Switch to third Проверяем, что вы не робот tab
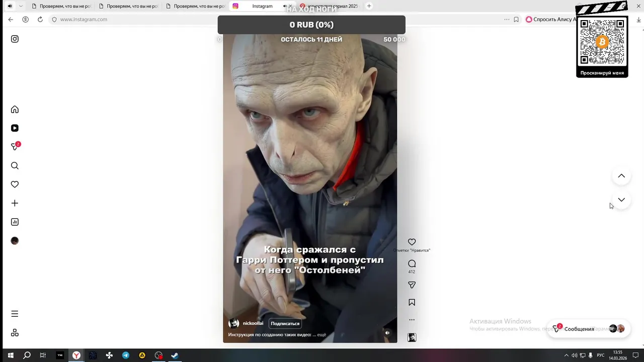This screenshot has width=644, height=362. (195, 6)
